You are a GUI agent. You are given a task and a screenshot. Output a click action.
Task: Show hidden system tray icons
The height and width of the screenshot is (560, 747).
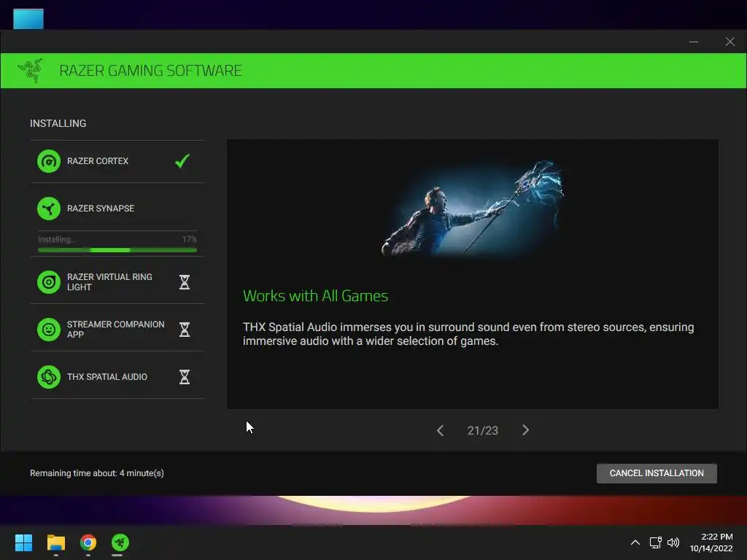point(635,542)
